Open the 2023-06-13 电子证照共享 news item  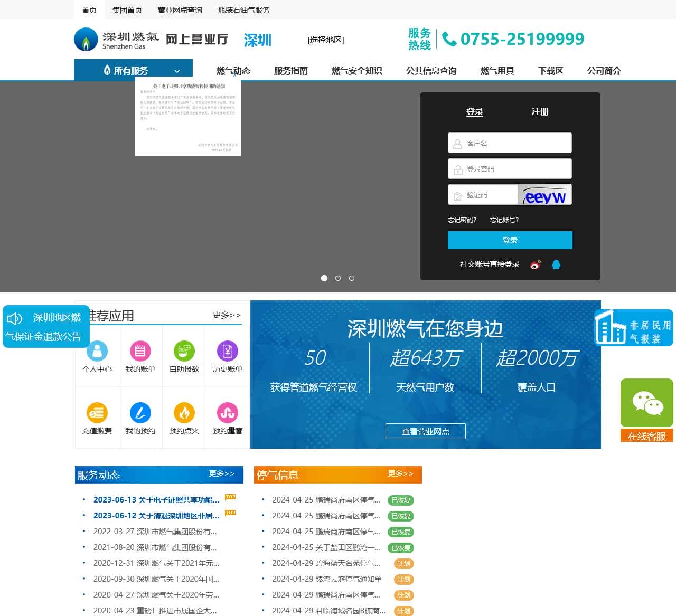(157, 500)
